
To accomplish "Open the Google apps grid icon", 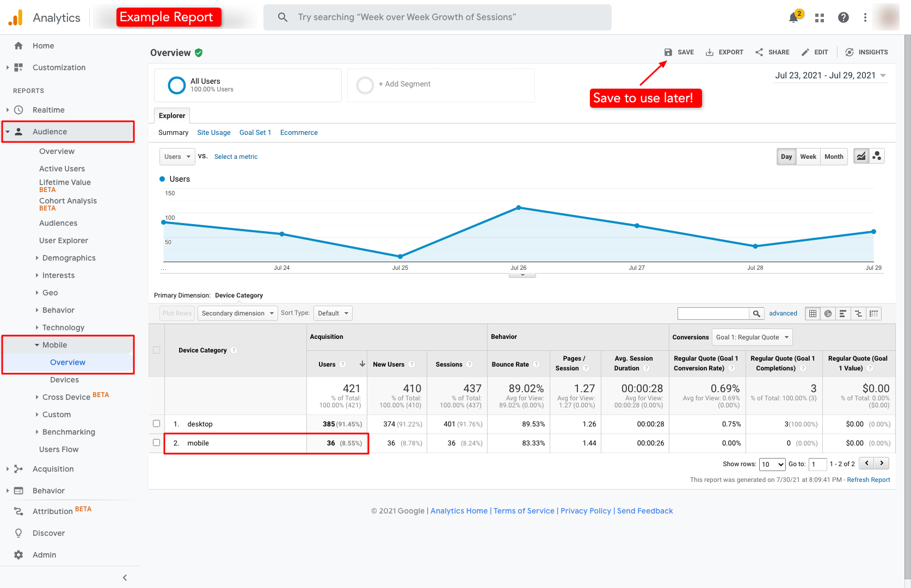I will click(x=819, y=17).
